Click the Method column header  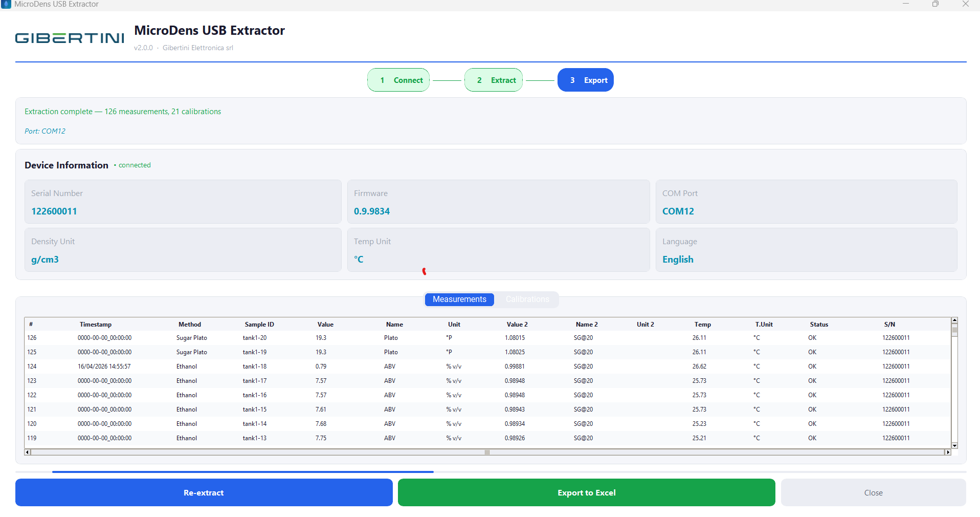click(x=190, y=325)
